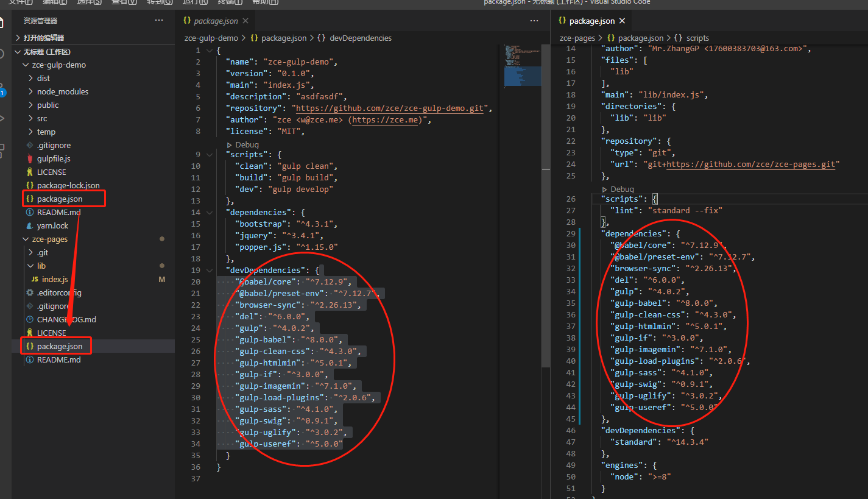Click braces icon on right package.json tab
The width and height of the screenshot is (868, 499).
[x=562, y=21]
